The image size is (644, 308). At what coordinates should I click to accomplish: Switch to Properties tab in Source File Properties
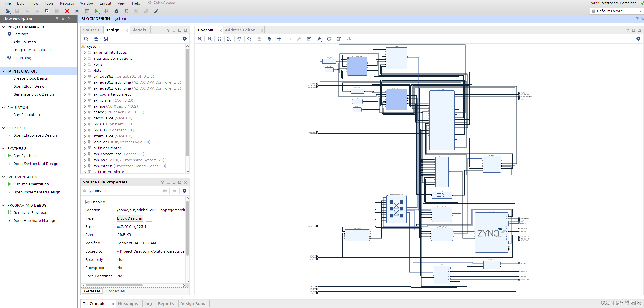[115, 291]
